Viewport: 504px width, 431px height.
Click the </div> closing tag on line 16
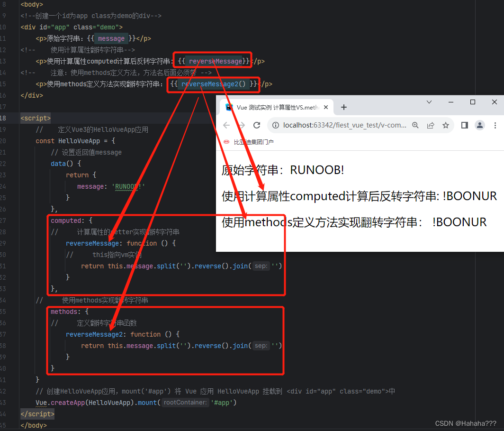point(32,95)
